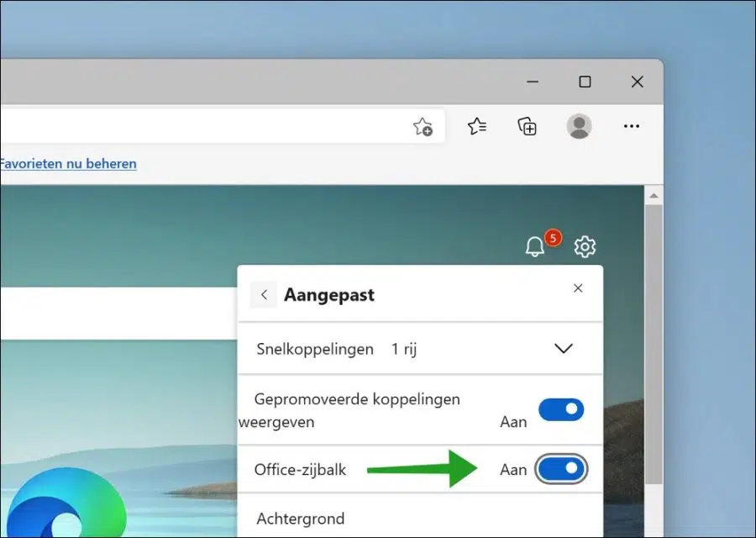Close the Aangepast settings panel
756x538 pixels.
click(x=578, y=288)
